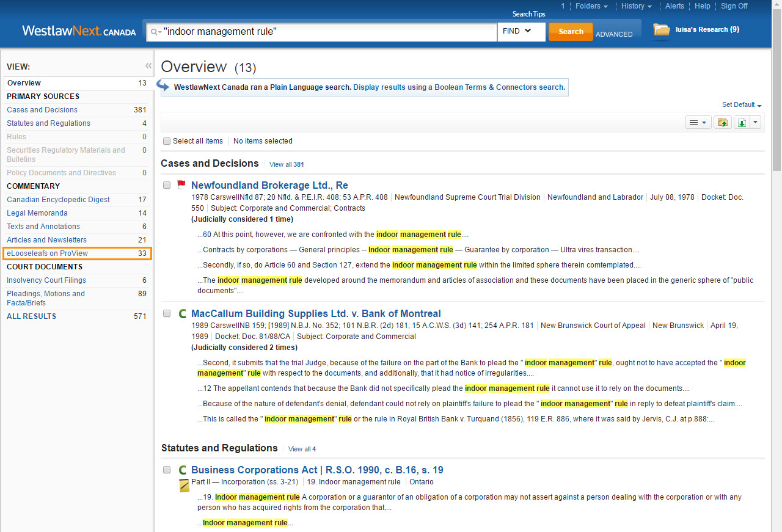Open the download options dropdown arrow
The image size is (782, 532).
coord(756,123)
